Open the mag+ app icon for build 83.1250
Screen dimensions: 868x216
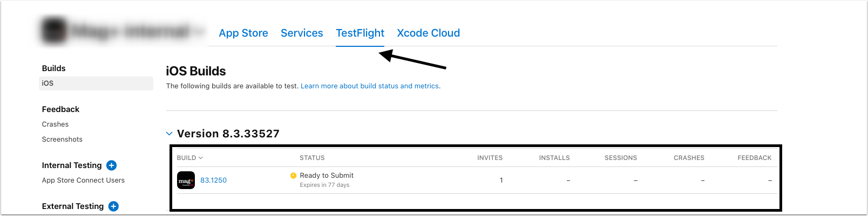[x=186, y=180]
